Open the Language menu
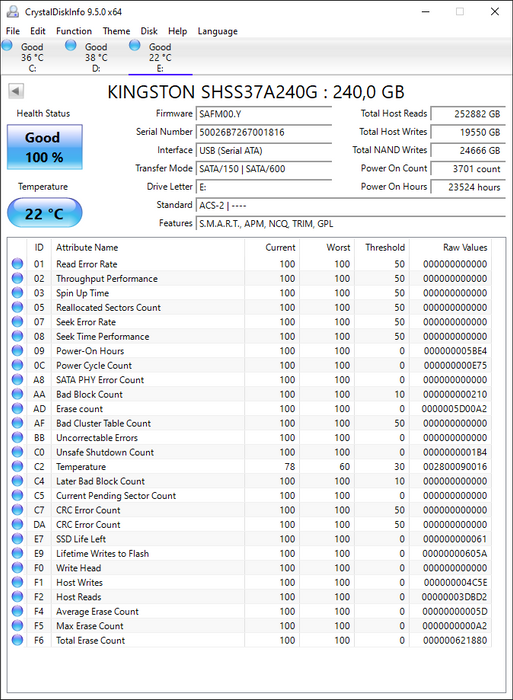This screenshot has height=700, width=513. 217,31
